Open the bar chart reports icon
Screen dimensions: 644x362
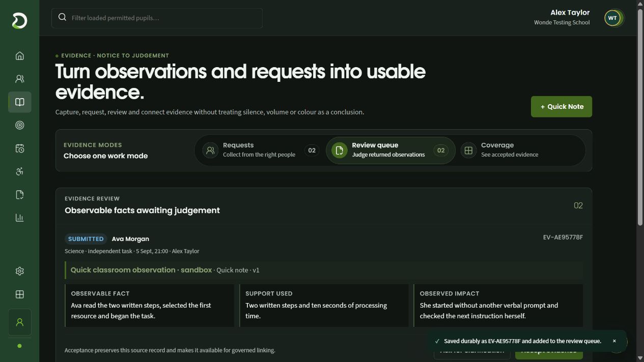pyautogui.click(x=20, y=218)
